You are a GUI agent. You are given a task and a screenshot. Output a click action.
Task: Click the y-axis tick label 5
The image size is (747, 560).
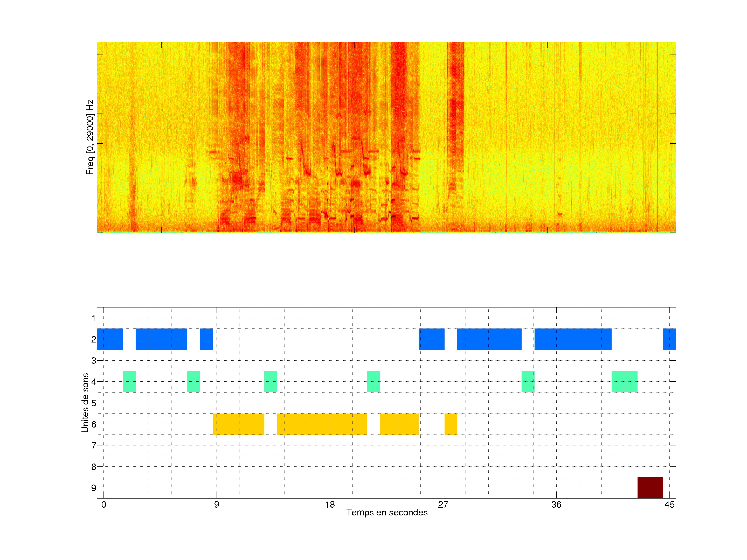(x=94, y=403)
